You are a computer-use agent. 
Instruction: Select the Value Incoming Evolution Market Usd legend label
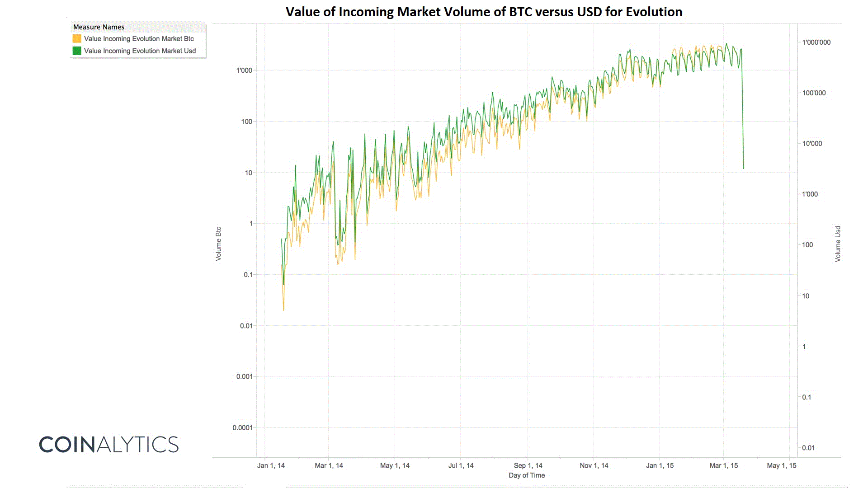pos(140,51)
